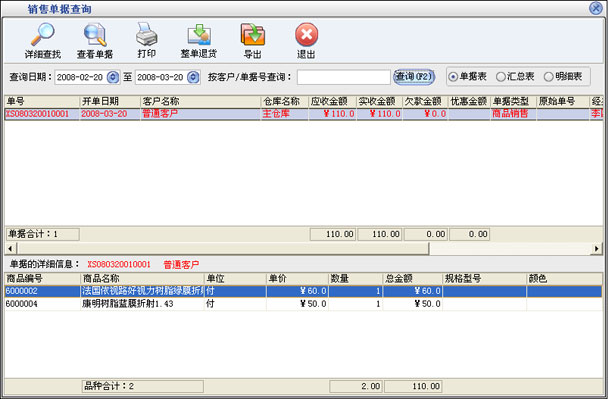Focus the 按客户/单据号查询 search box

343,77
